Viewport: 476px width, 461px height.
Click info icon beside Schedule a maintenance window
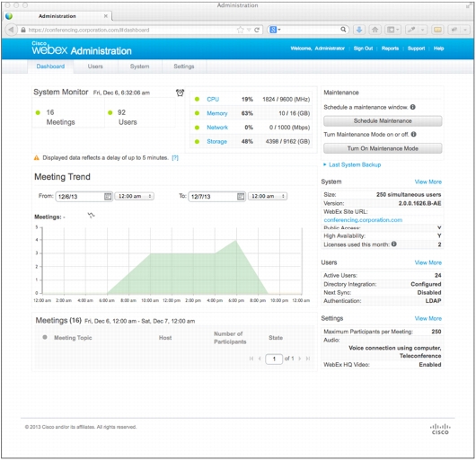pyautogui.click(x=412, y=107)
